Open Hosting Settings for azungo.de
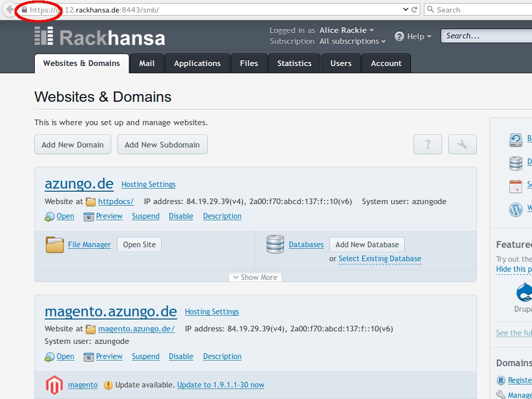The width and height of the screenshot is (532, 399). [x=149, y=184]
